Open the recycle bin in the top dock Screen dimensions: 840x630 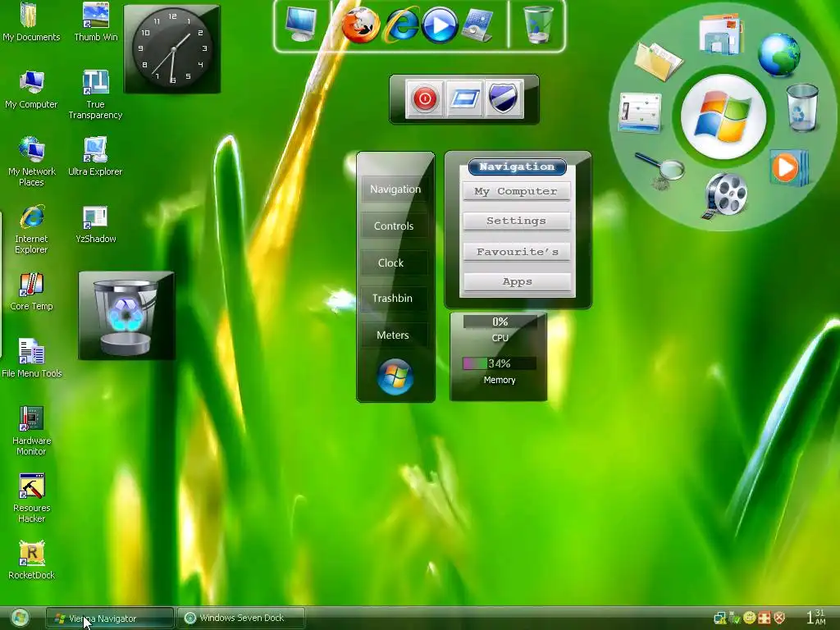(x=537, y=25)
